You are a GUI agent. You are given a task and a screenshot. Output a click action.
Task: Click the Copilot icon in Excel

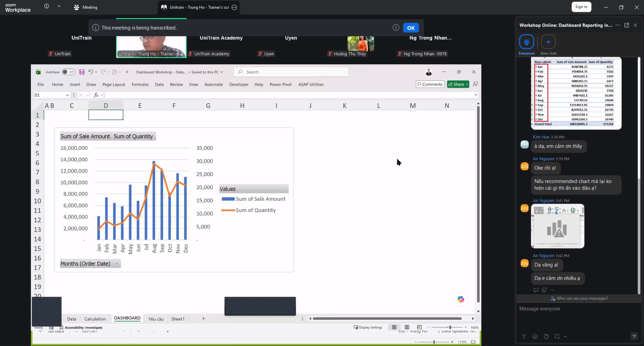click(461, 299)
